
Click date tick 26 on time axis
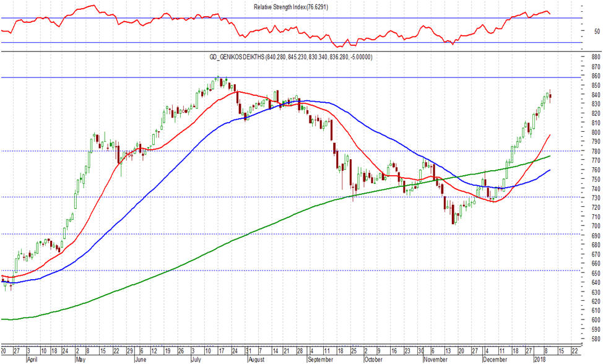pyautogui.click(x=181, y=351)
